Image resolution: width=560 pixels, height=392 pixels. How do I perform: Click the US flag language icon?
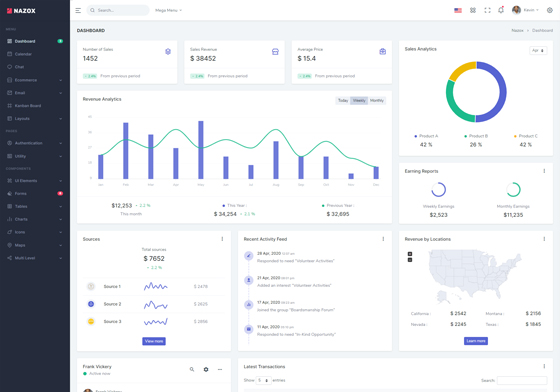coord(458,10)
